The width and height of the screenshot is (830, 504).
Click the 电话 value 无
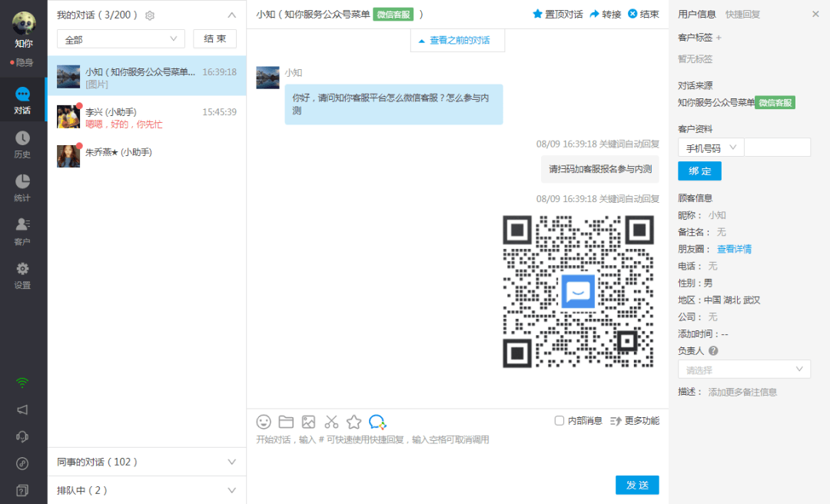point(712,266)
